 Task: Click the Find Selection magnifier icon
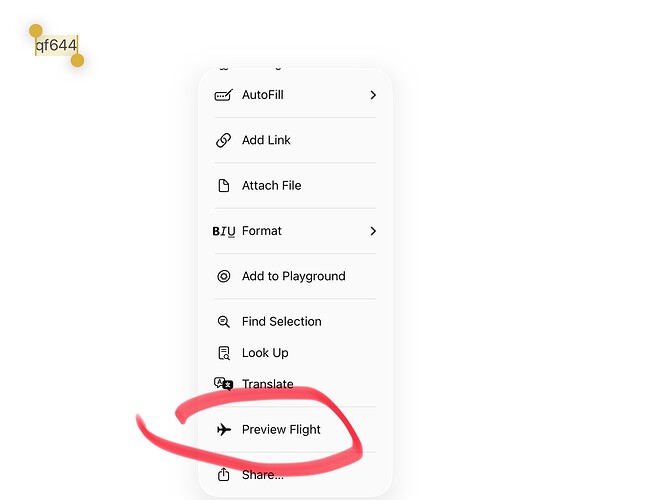223,322
